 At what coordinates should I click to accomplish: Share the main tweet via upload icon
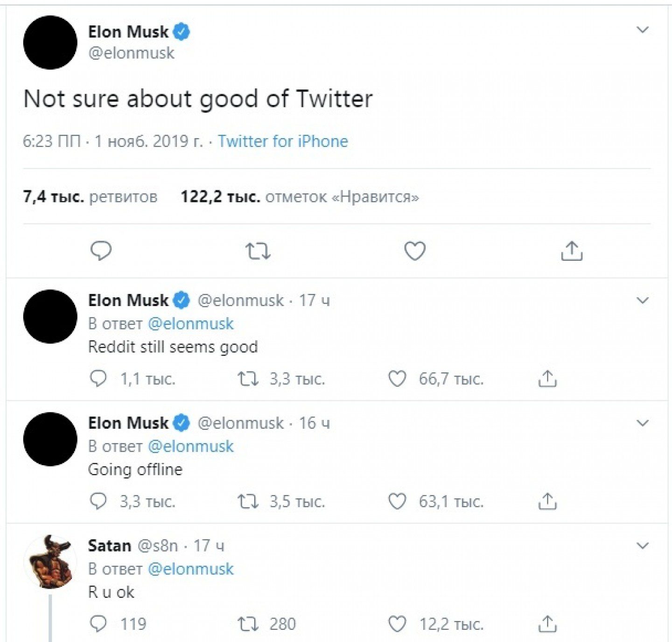pyautogui.click(x=572, y=251)
